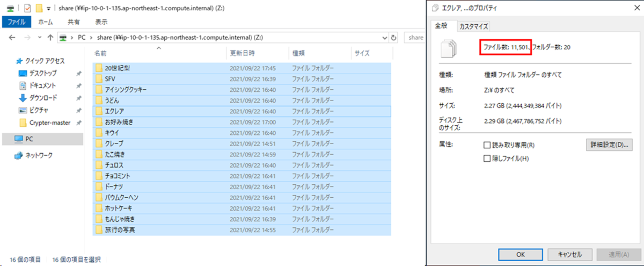Image resolution: width=644 pixels, height=266 pixels.
Task: Click the new folder icon in title bar
Action: 38,8
